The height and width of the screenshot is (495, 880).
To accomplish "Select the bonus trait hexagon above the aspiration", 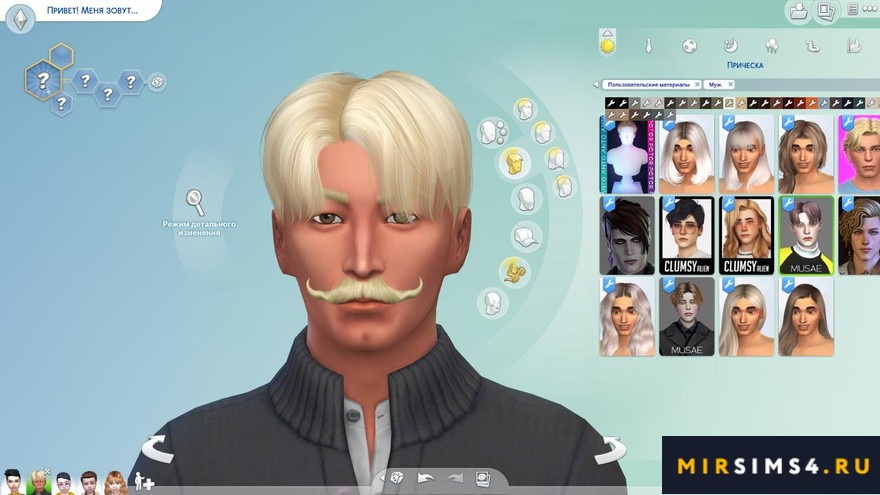I will 61,55.
